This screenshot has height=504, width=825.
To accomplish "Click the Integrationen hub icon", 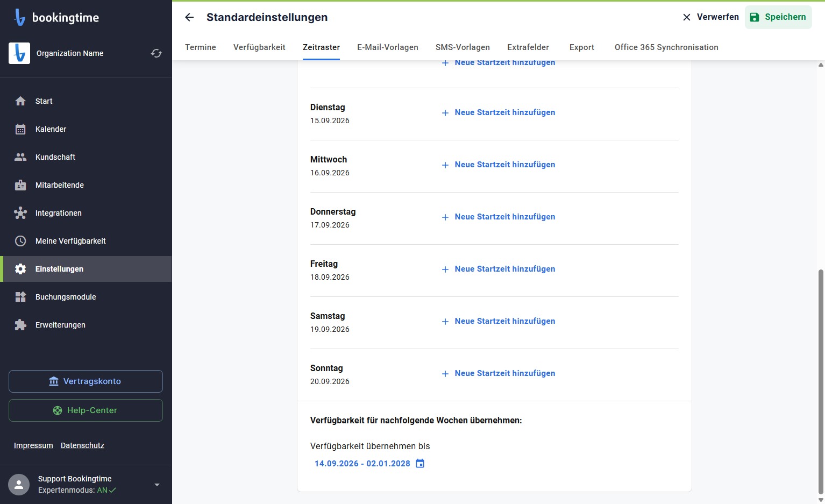I will tap(20, 213).
